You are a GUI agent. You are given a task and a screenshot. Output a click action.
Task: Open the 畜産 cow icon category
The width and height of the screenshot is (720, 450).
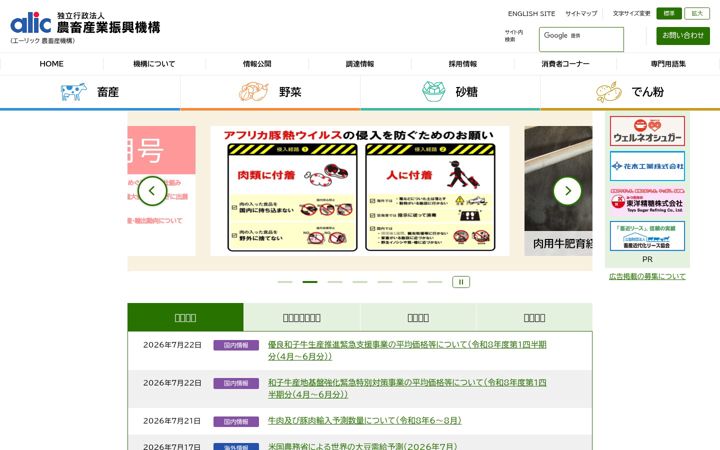[90, 92]
